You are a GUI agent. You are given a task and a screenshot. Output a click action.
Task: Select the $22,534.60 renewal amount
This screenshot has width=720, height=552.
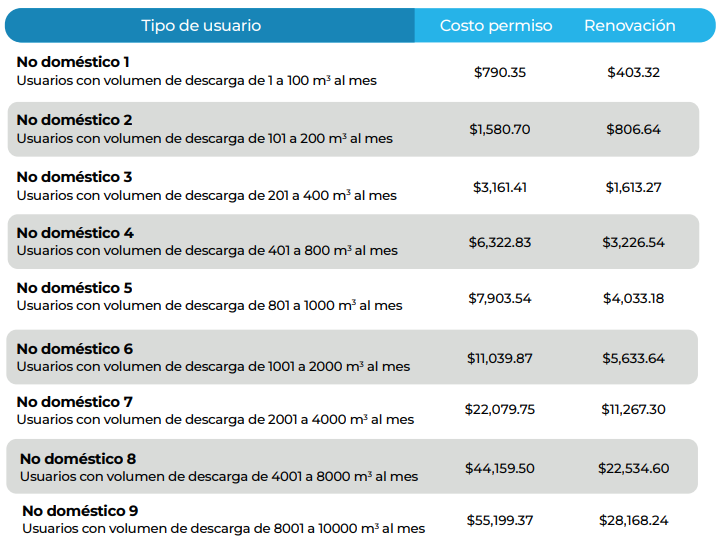(x=634, y=468)
